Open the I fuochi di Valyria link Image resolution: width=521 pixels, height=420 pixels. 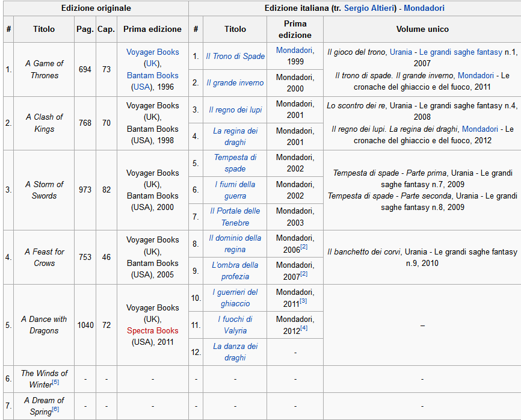[x=235, y=325]
